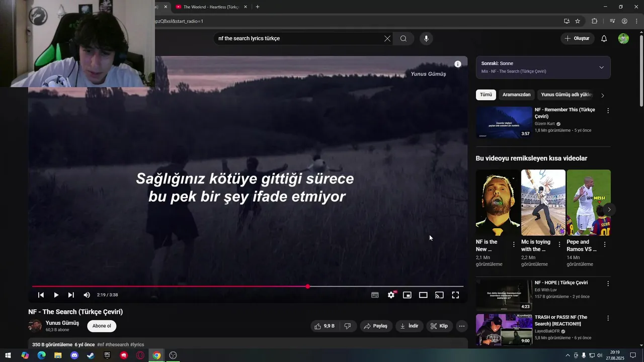
Task: Download the video with İndir
Action: (x=410, y=326)
